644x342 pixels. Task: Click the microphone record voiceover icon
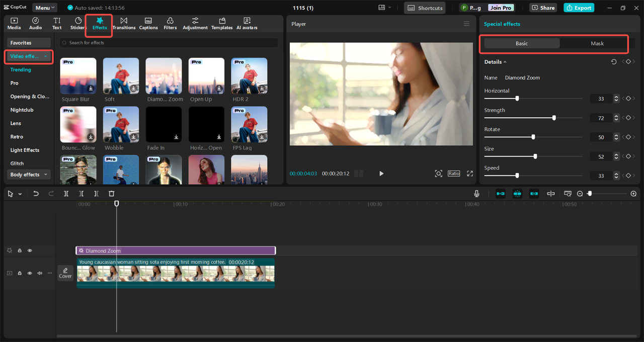(476, 194)
